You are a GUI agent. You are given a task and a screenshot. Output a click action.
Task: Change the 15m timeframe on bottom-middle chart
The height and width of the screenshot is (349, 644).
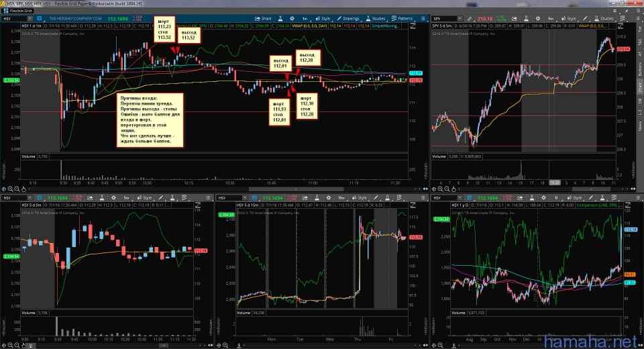click(x=341, y=198)
